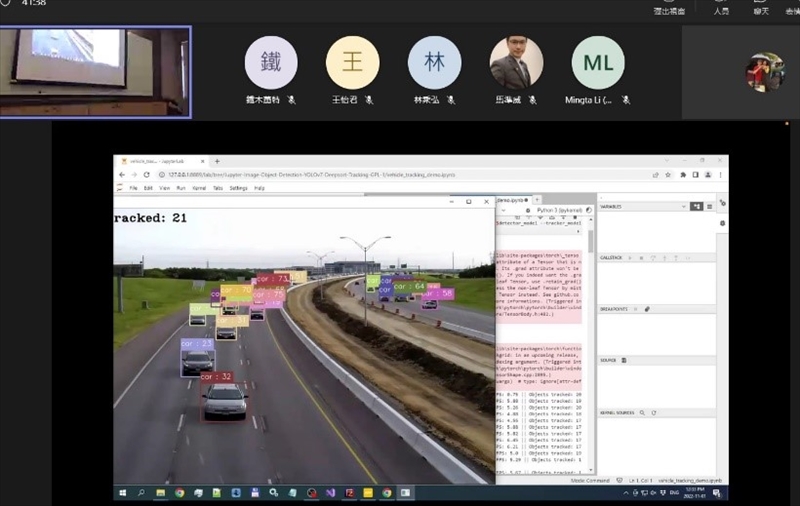Screen dimensions: 800x506
Task: Collapse the BREAKPOINTS panel section
Action: coord(613,309)
